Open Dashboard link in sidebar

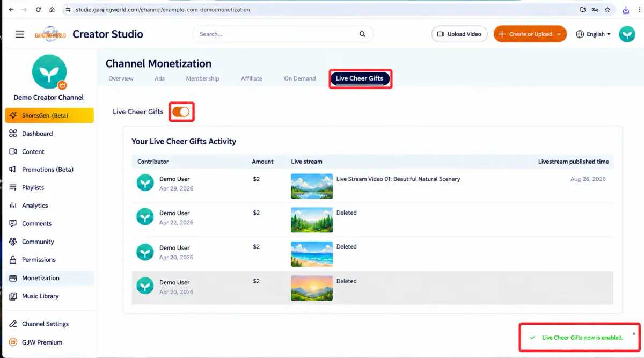[x=37, y=134]
